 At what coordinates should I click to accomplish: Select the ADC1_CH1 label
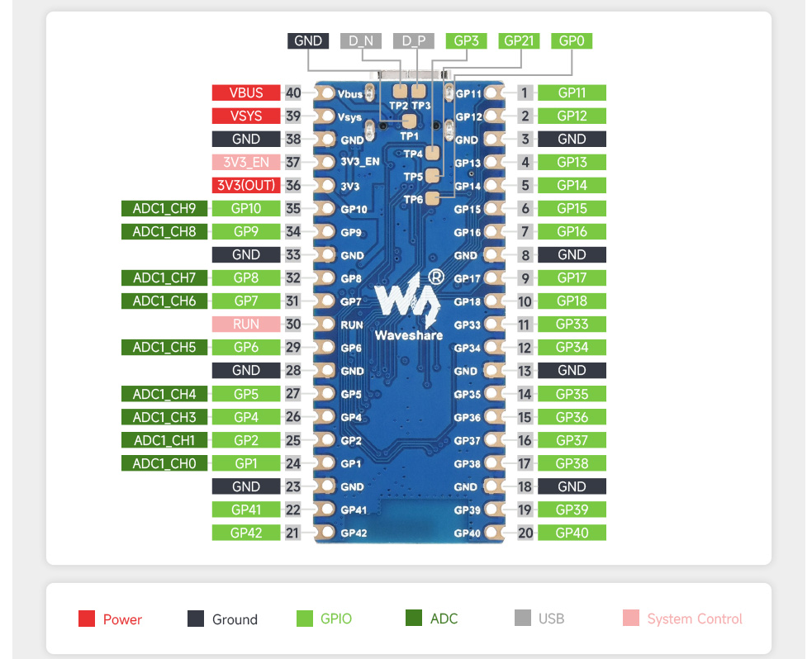164,440
